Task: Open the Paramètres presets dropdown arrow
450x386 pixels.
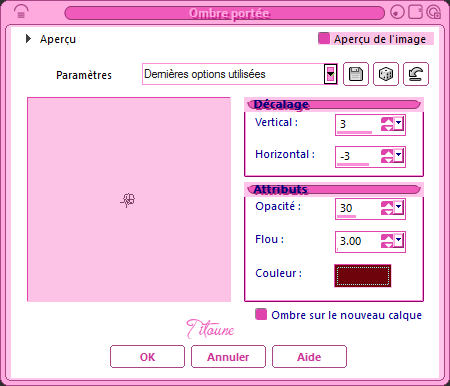Action: (x=330, y=74)
